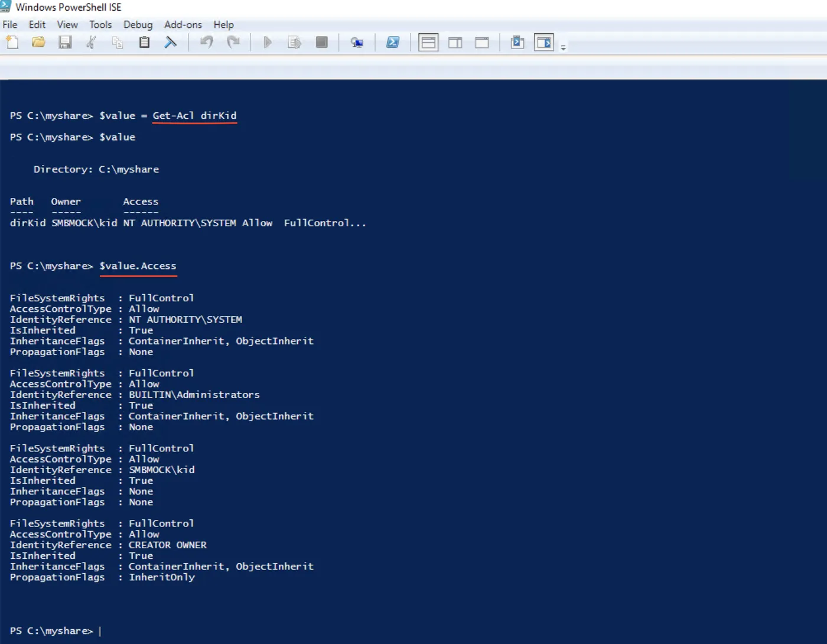The height and width of the screenshot is (644, 827).
Task: Click the underlined '$value.Access' command
Action: click(x=138, y=266)
